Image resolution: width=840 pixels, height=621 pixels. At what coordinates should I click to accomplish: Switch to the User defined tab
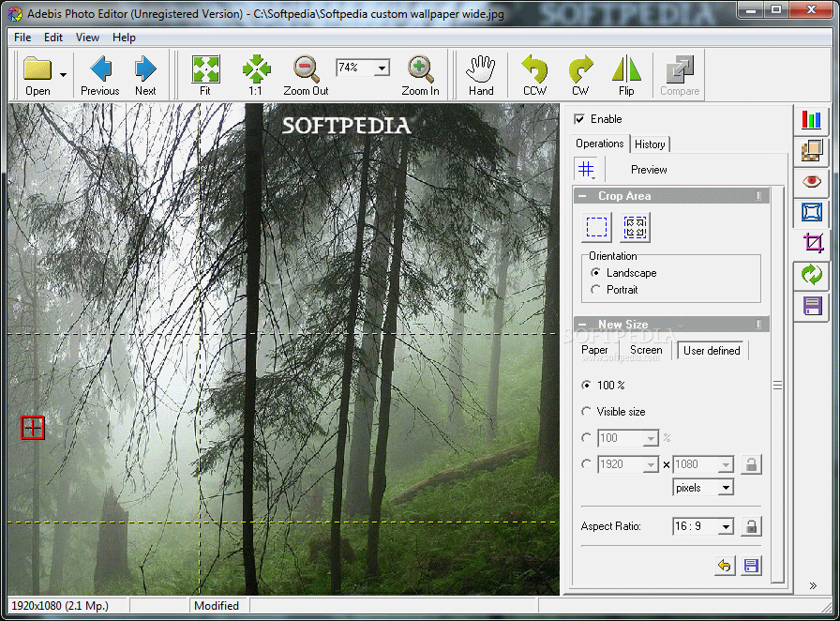pyautogui.click(x=712, y=350)
